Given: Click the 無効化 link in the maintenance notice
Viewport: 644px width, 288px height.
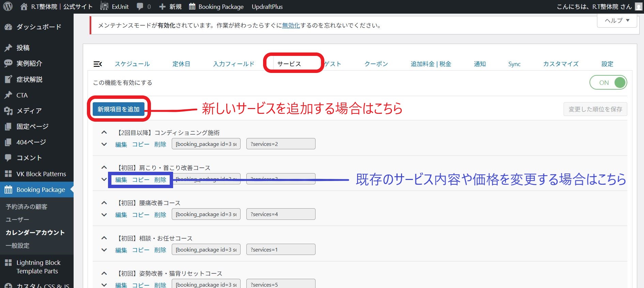Looking at the screenshot, I should tap(291, 26).
